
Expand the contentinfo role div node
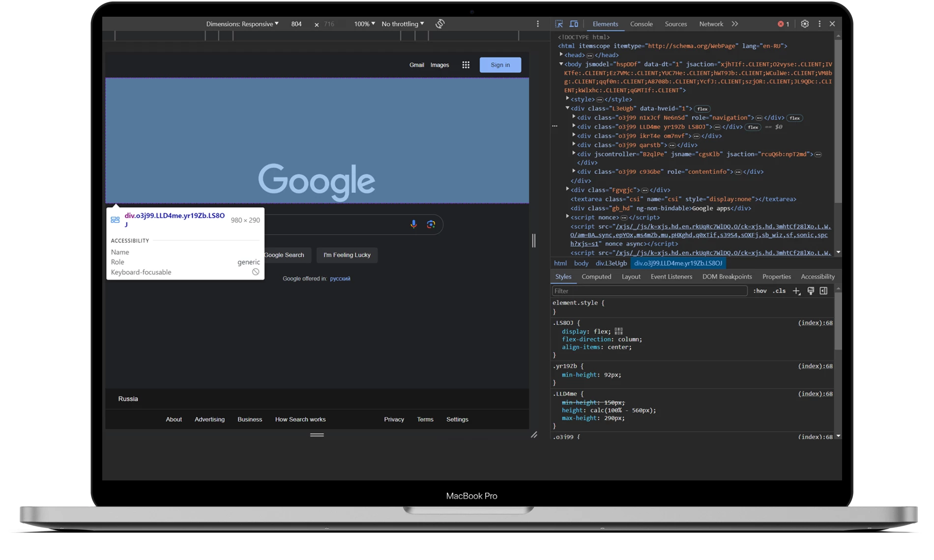point(574,171)
